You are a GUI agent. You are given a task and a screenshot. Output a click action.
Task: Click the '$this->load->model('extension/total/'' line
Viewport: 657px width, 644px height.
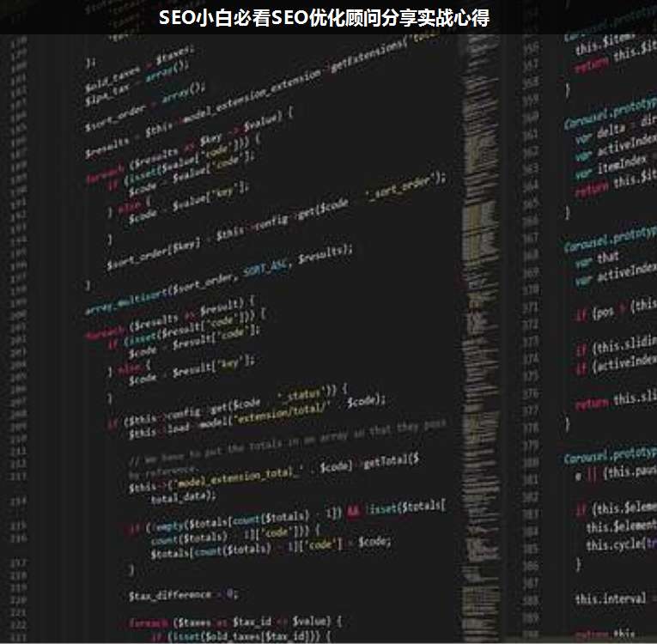[x=257, y=417]
